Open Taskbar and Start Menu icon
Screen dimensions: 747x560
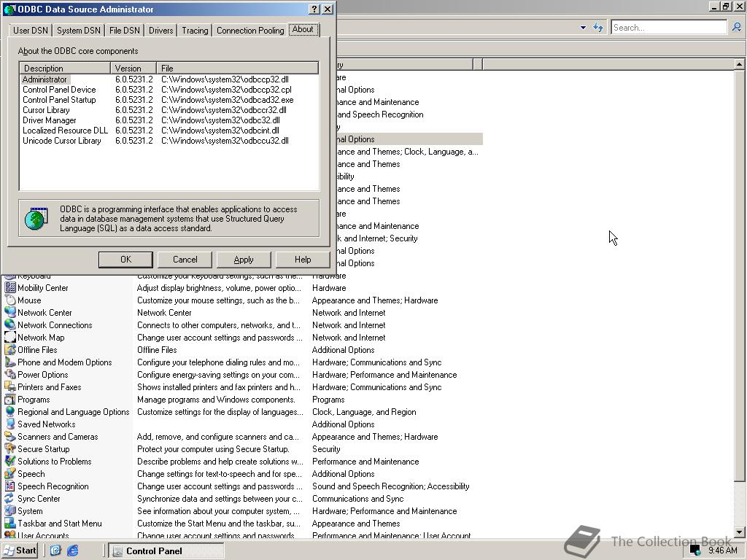pyautogui.click(x=10, y=523)
